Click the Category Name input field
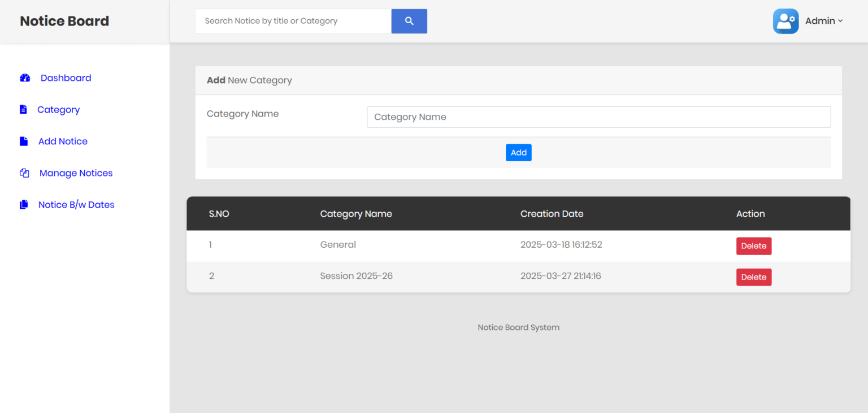Screen dimensions: 868x413 pos(598,117)
